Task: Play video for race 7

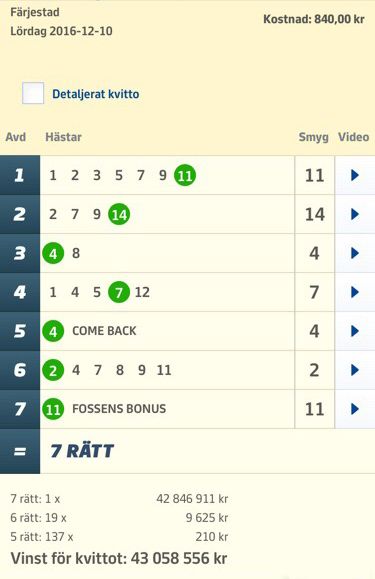Action: [355, 409]
